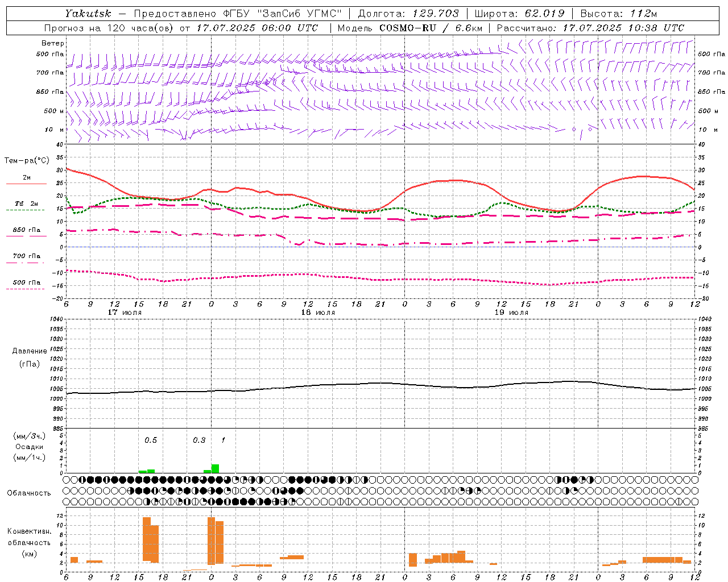Click the (мм/1ч.) unit label
The image size is (728, 582).
[x=30, y=457]
